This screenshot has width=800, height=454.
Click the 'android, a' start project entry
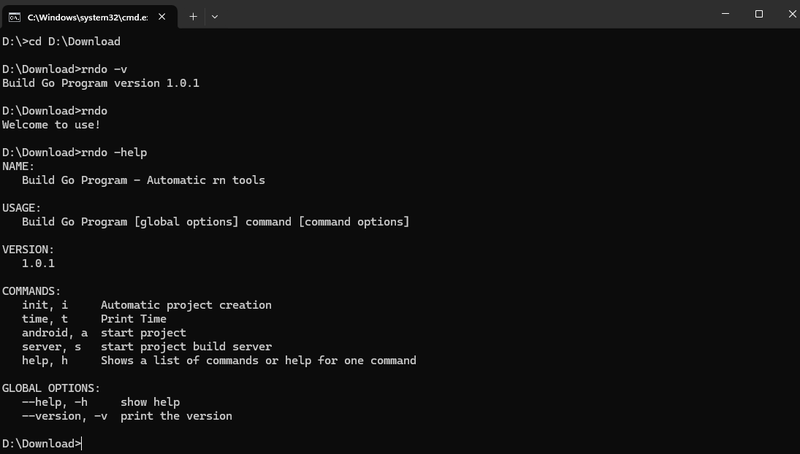pyautogui.click(x=104, y=333)
